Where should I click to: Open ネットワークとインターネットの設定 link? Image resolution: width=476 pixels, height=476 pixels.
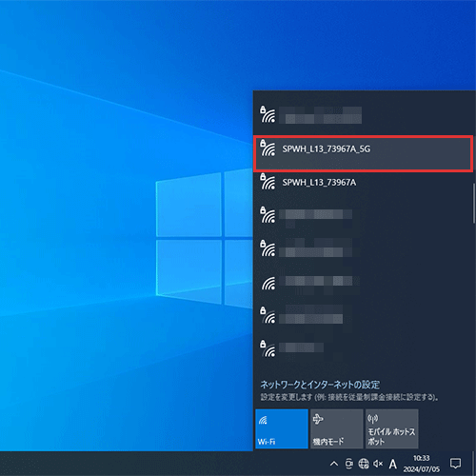(320, 385)
